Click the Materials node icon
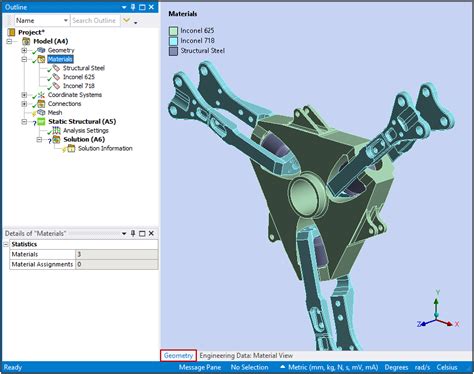Image resolution: width=474 pixels, height=374 pixels. pyautogui.click(x=41, y=59)
